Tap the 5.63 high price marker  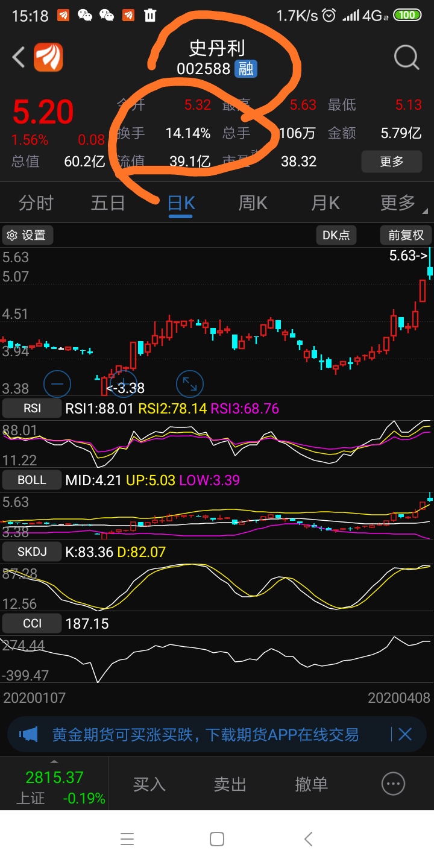[x=408, y=256]
